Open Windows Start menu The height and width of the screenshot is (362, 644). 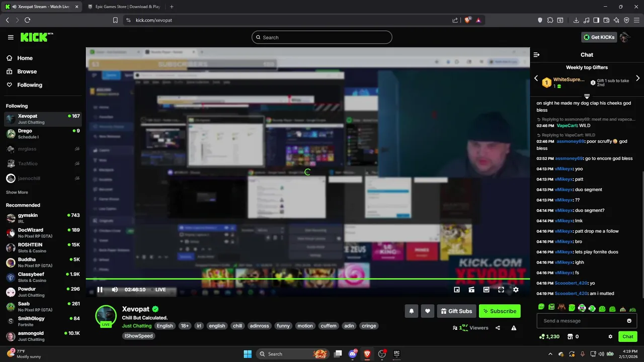click(x=248, y=354)
